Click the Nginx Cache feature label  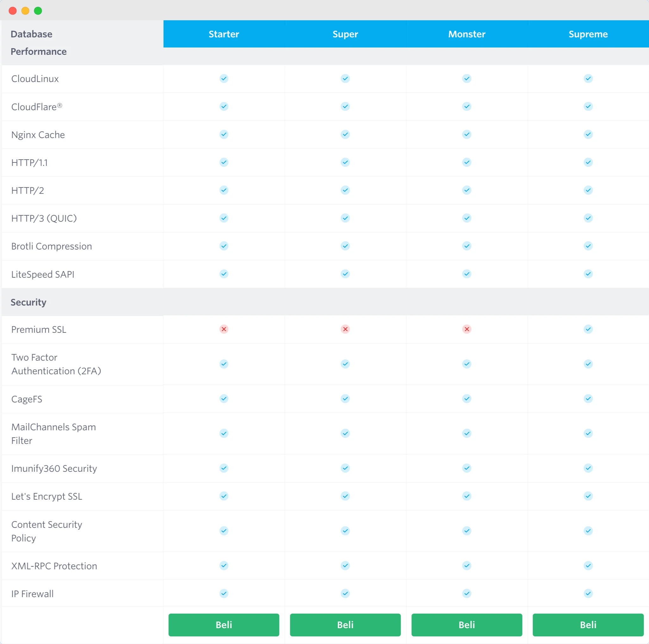pos(38,135)
